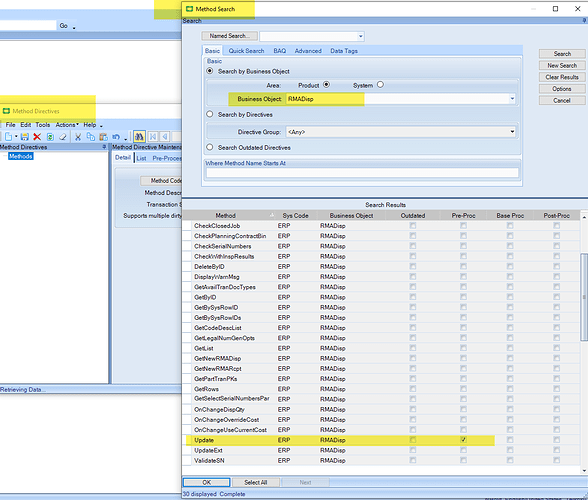Click the Clear Results button

click(562, 77)
